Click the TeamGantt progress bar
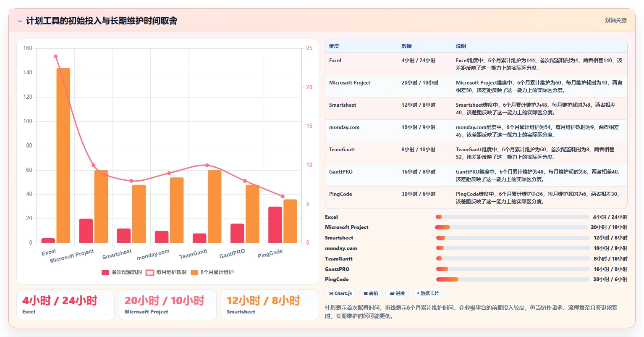 tap(513, 258)
